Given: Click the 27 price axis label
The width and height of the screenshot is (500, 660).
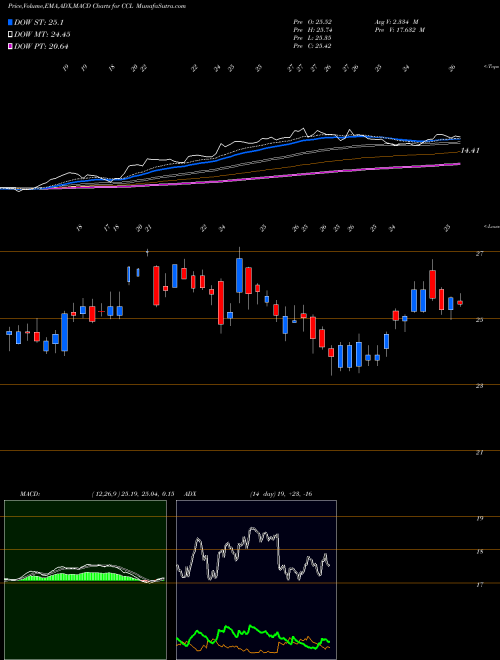Looking at the screenshot, I should 479,254.
